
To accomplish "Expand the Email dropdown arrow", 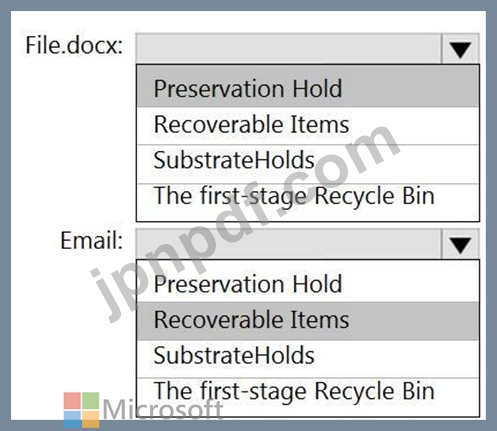I will tap(460, 244).
